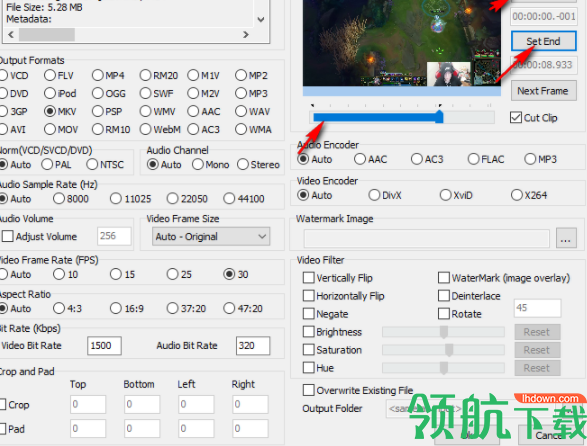Click the video timeline slider handle
This screenshot has width=587, height=446.
[x=440, y=117]
